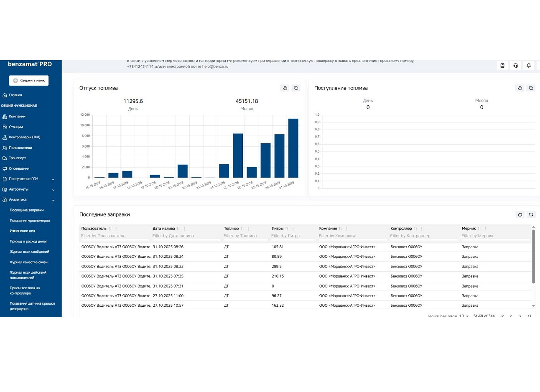
Task: Click hand icon on Отпуск топлива panel
Action: pyautogui.click(x=285, y=88)
